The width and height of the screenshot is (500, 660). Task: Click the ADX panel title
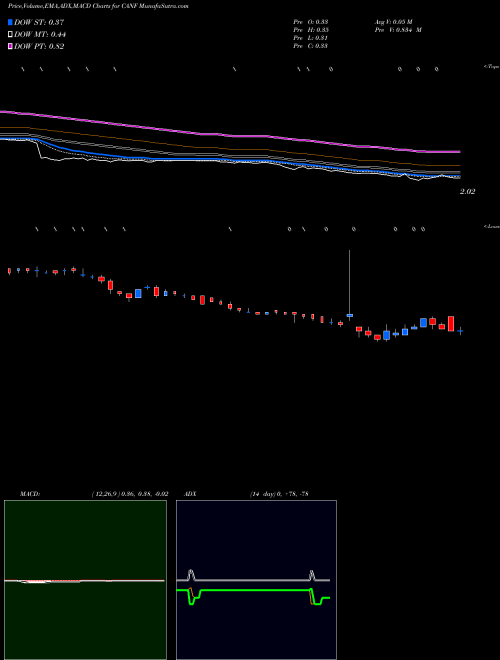coord(190,494)
